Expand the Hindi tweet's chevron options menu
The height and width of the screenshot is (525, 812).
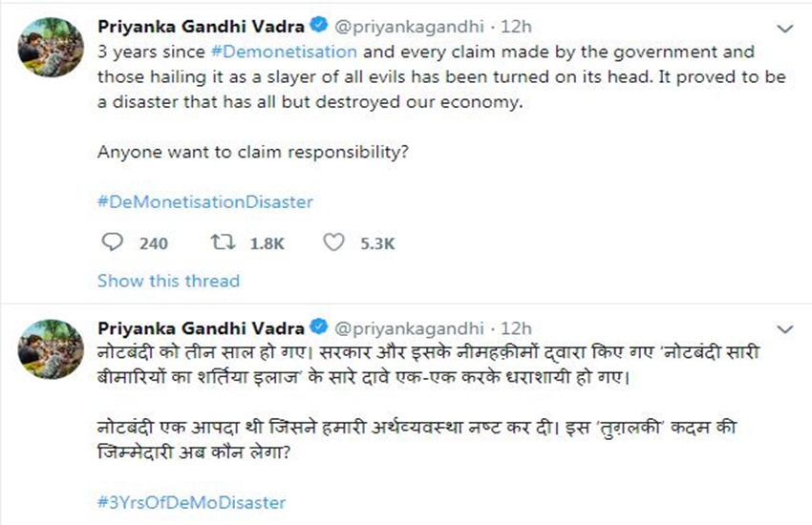tap(785, 330)
